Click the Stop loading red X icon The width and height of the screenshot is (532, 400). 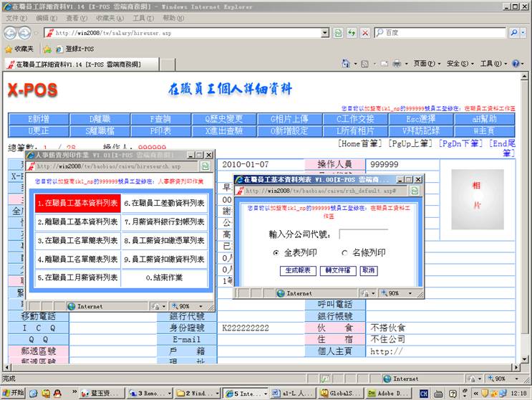tap(365, 33)
